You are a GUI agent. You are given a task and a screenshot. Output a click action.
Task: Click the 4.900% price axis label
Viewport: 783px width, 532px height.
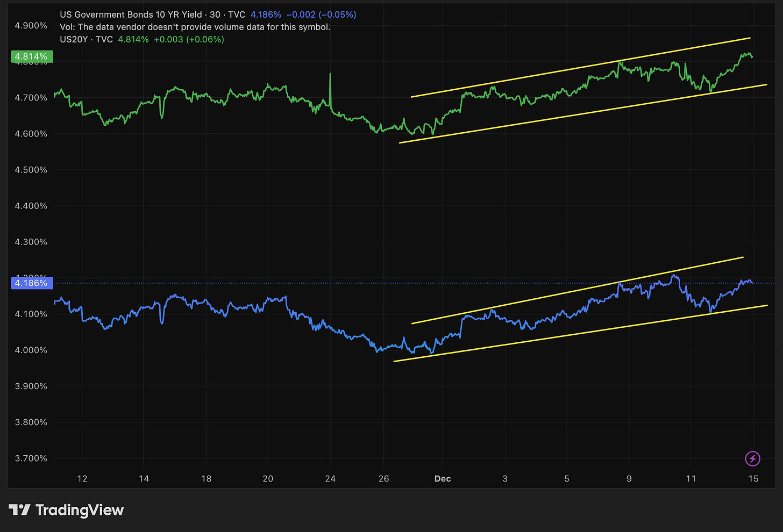[31, 26]
